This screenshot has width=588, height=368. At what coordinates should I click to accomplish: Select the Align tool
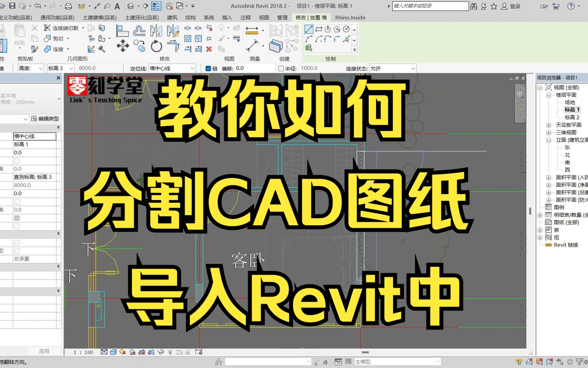(122, 31)
